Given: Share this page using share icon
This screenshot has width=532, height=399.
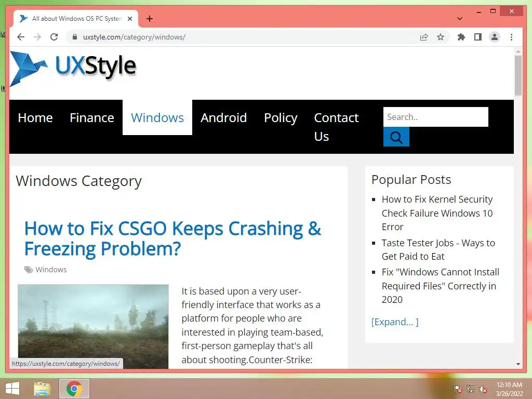Looking at the screenshot, I should pos(424,37).
